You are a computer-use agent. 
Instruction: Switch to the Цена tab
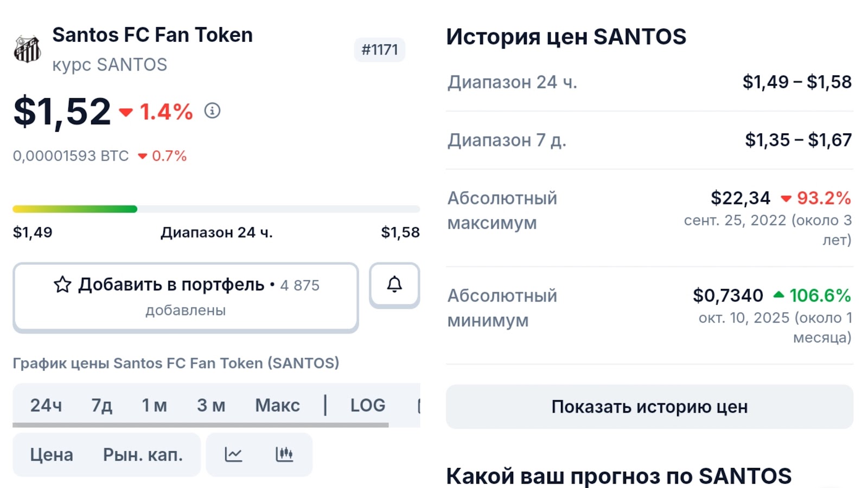coord(53,454)
